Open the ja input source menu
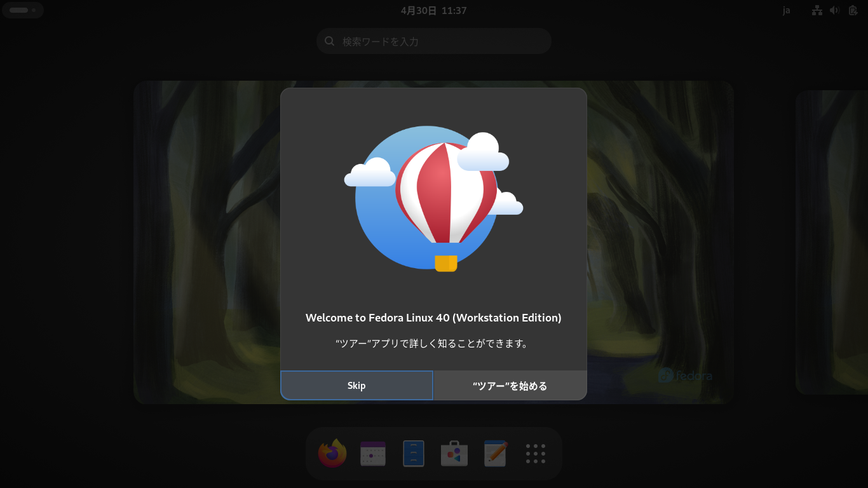 787,11
